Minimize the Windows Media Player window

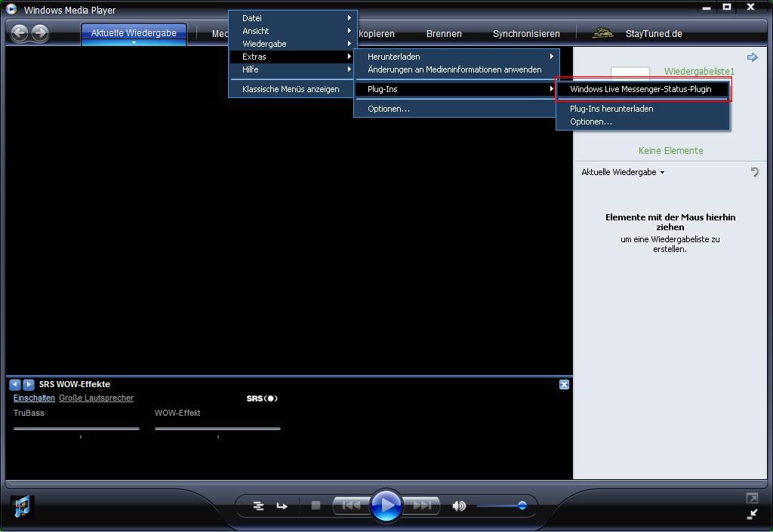[707, 8]
